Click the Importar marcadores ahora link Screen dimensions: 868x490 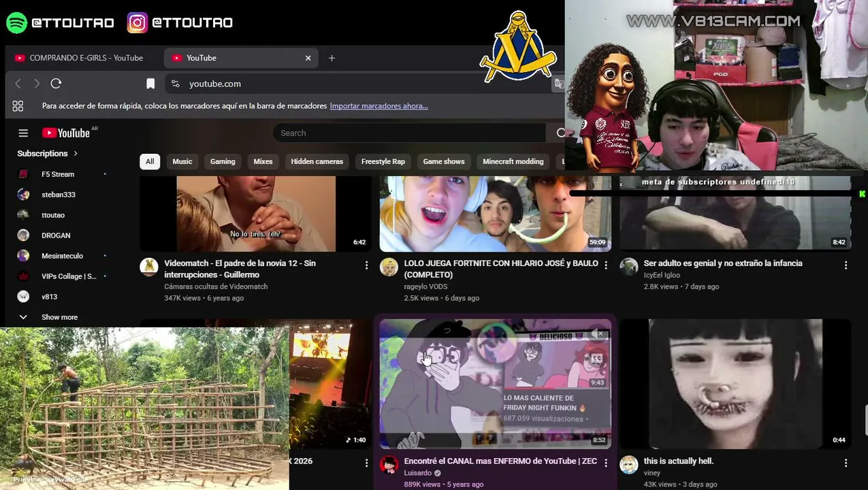point(379,106)
